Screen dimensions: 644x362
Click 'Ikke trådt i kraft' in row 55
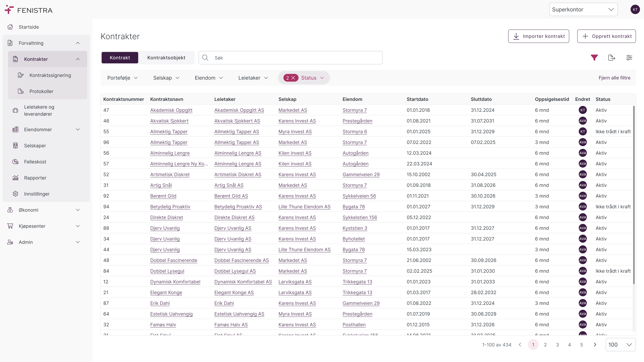(x=613, y=132)
